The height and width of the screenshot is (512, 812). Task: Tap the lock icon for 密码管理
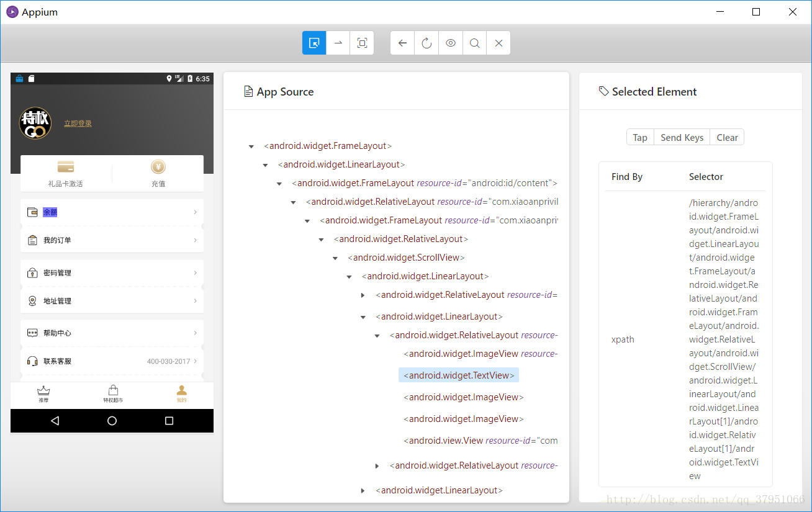[x=32, y=273]
